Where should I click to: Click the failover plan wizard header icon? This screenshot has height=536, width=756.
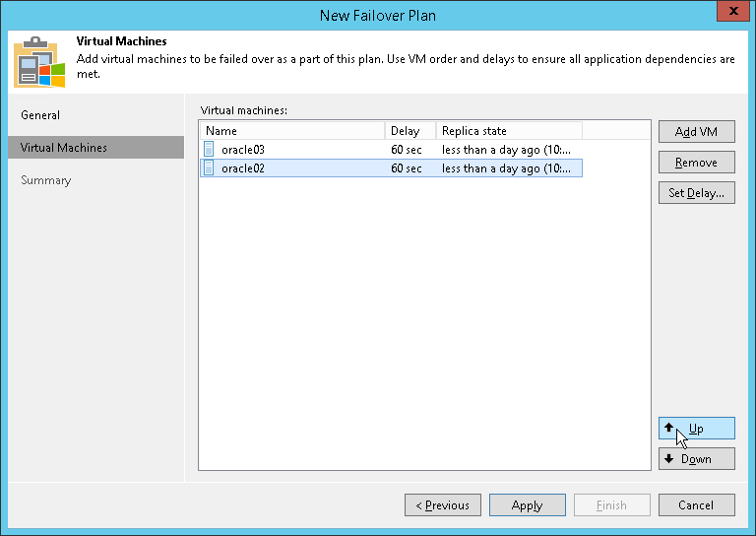[x=38, y=63]
